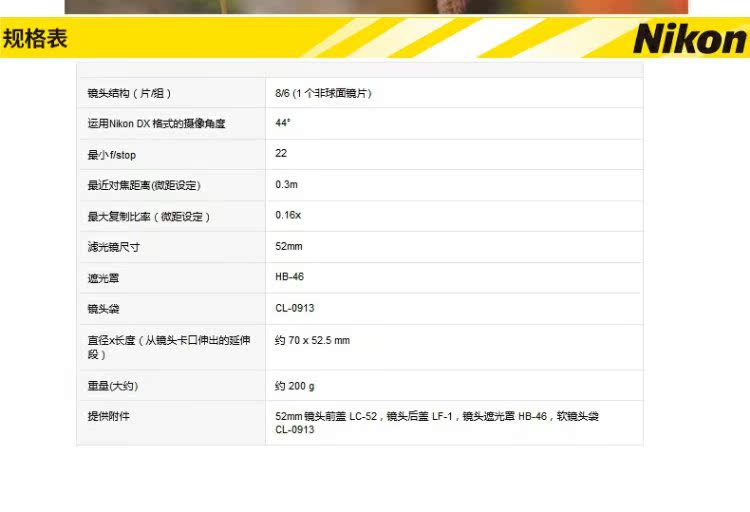This screenshot has width=750, height=512.
Task: Click the 52mm filter size value
Action: click(288, 246)
